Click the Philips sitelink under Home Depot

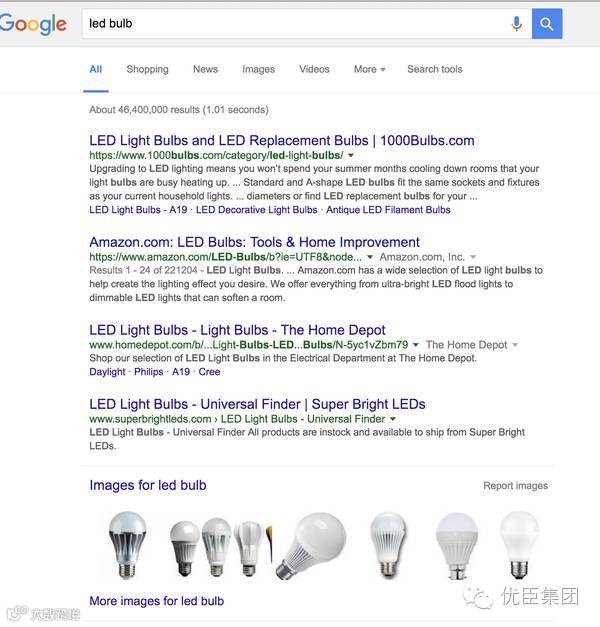point(148,372)
